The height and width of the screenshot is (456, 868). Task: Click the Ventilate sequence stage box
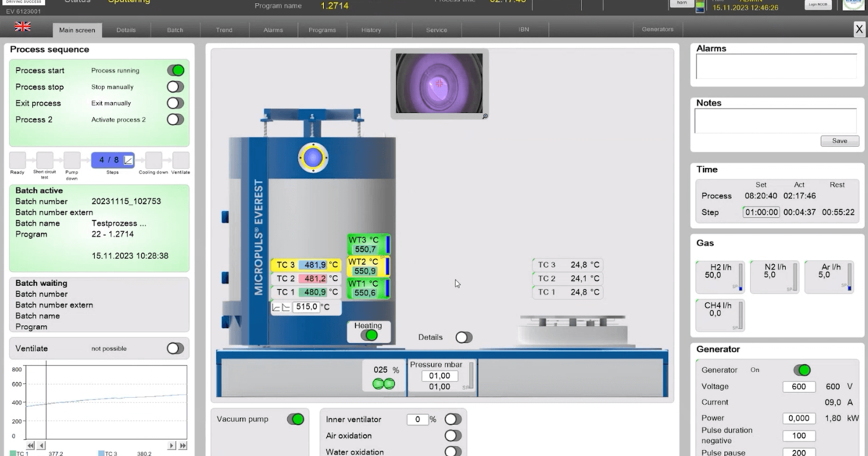[x=181, y=160]
